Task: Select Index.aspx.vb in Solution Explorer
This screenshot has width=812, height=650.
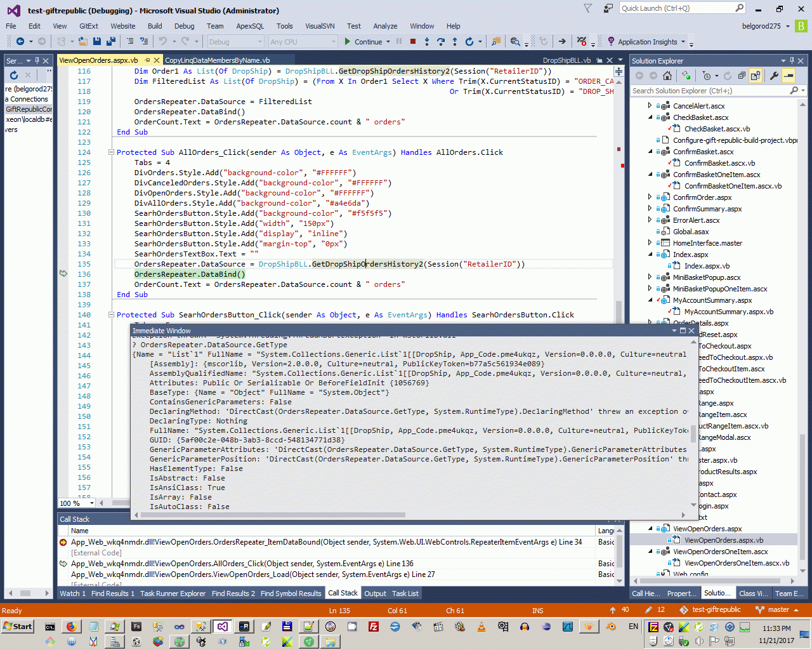Action: (x=707, y=266)
